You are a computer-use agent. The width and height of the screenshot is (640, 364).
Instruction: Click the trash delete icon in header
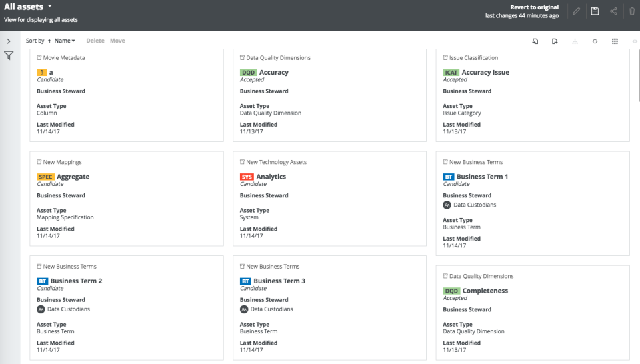pos(632,11)
